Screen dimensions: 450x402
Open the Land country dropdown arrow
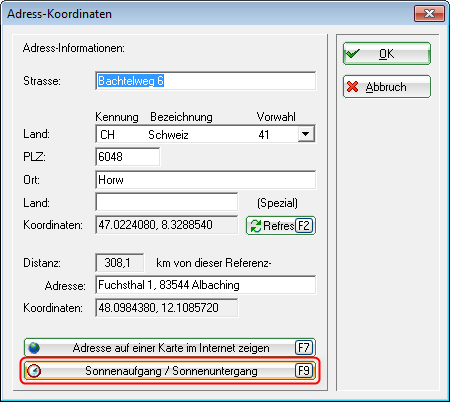(x=305, y=134)
